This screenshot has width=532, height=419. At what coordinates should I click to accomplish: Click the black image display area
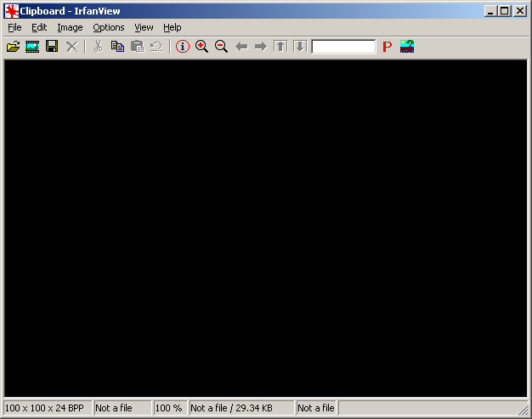(x=266, y=229)
